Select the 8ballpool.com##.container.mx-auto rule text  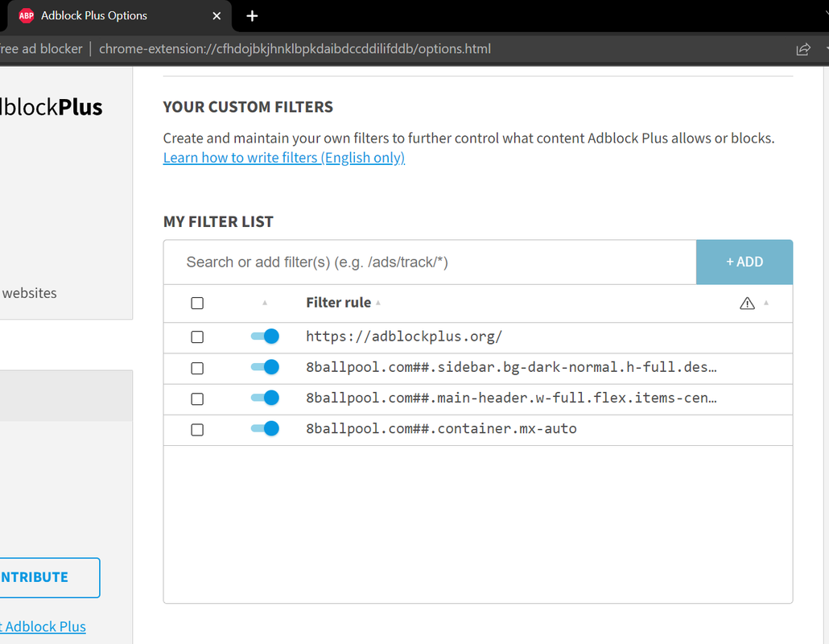click(x=441, y=429)
